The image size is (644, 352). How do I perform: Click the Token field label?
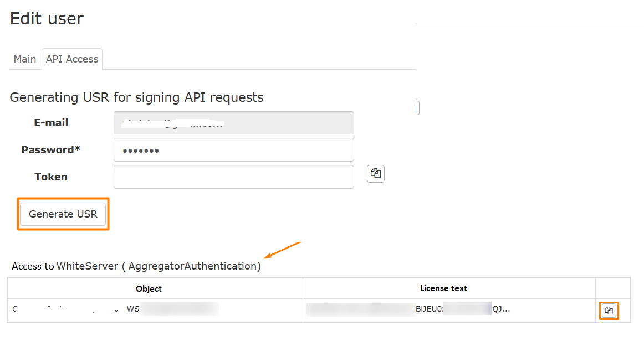click(51, 177)
